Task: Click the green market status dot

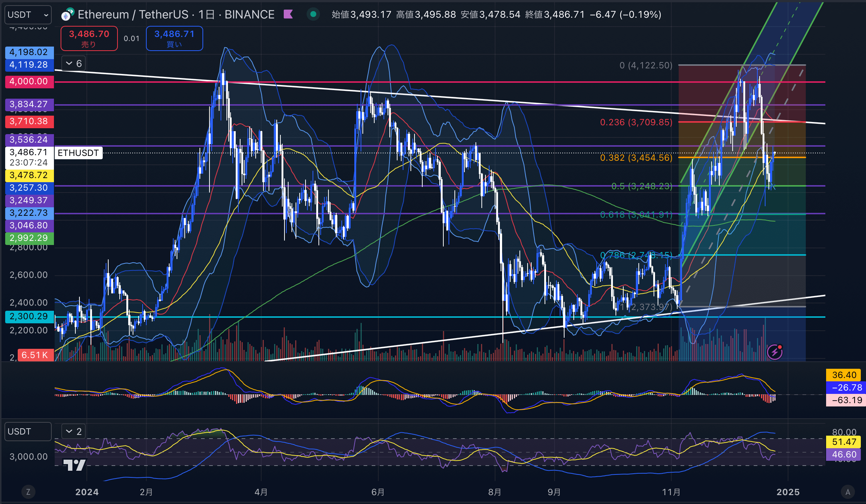Action: pyautogui.click(x=313, y=14)
